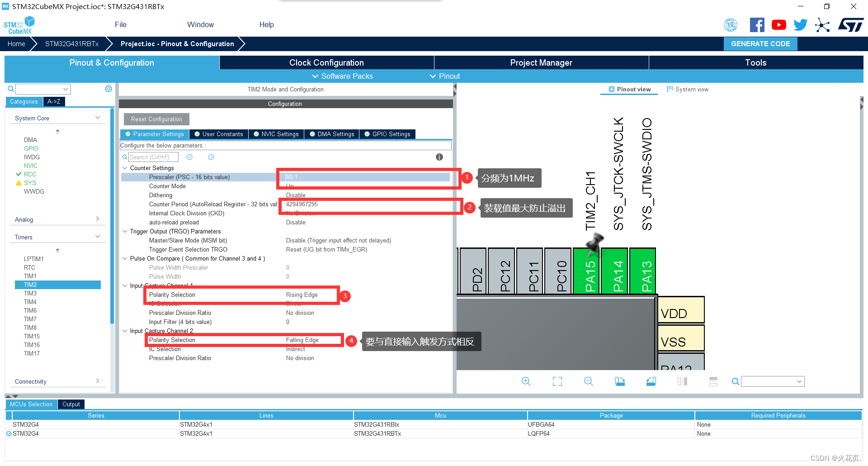
Task: Edit the Prescaler value field
Action: click(x=367, y=177)
